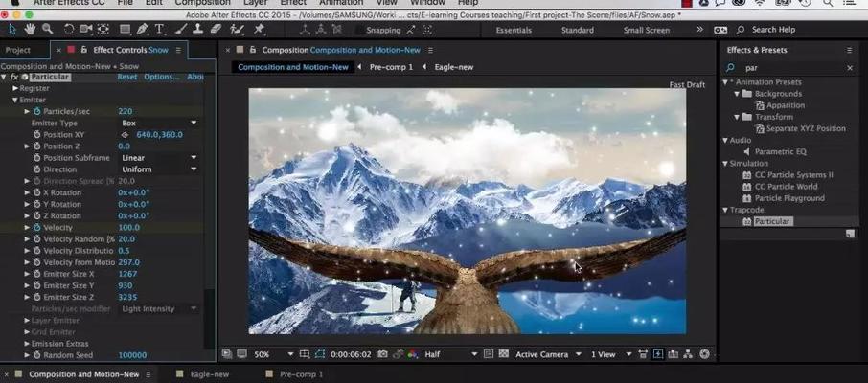Click the Take Snapshot camera icon

coord(383,354)
